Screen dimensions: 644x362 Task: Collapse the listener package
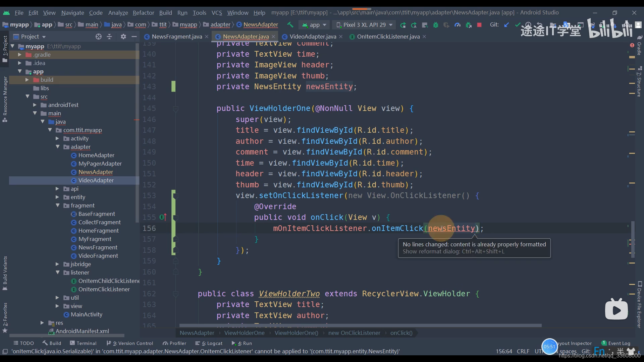pyautogui.click(x=57, y=273)
